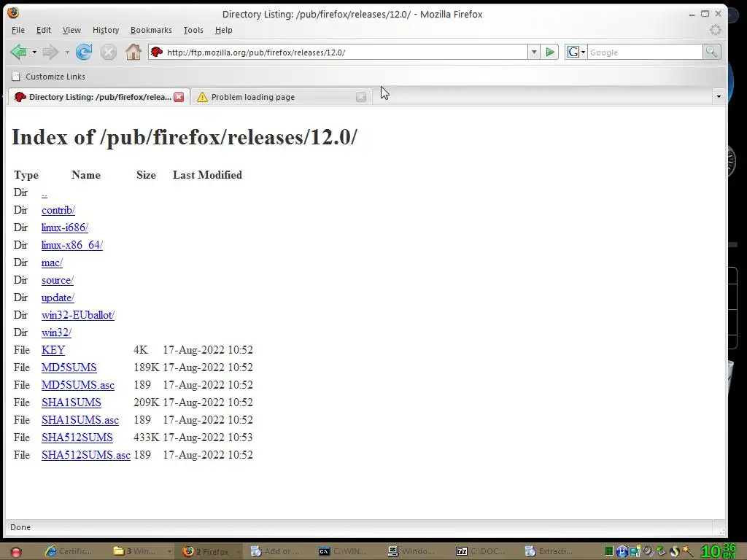Open the View menu
This screenshot has width=747, height=560.
[71, 30]
